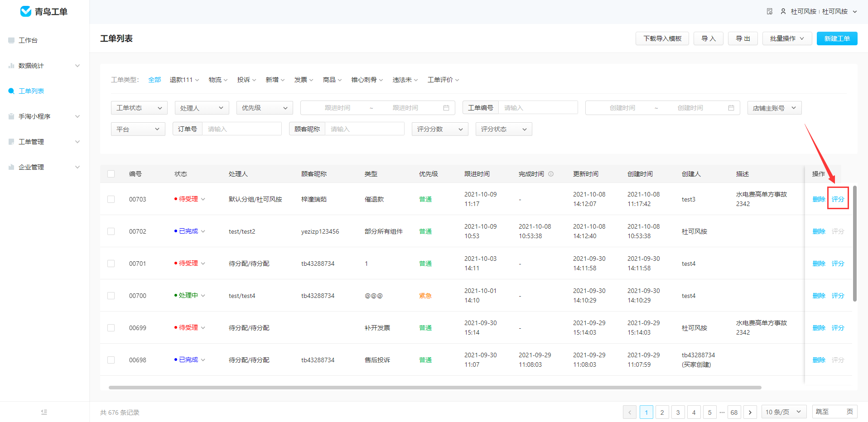
Task: Check the box for ticket 00701
Action: click(x=111, y=264)
